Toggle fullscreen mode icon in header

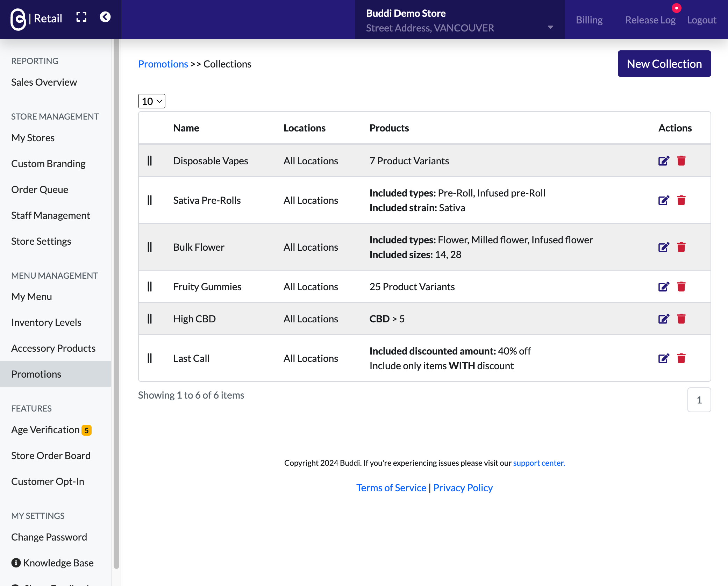coord(81,17)
